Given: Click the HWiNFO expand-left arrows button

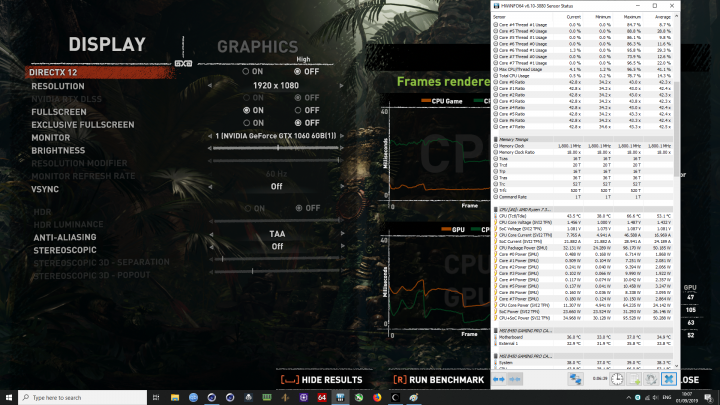Looking at the screenshot, I should pos(499,379).
